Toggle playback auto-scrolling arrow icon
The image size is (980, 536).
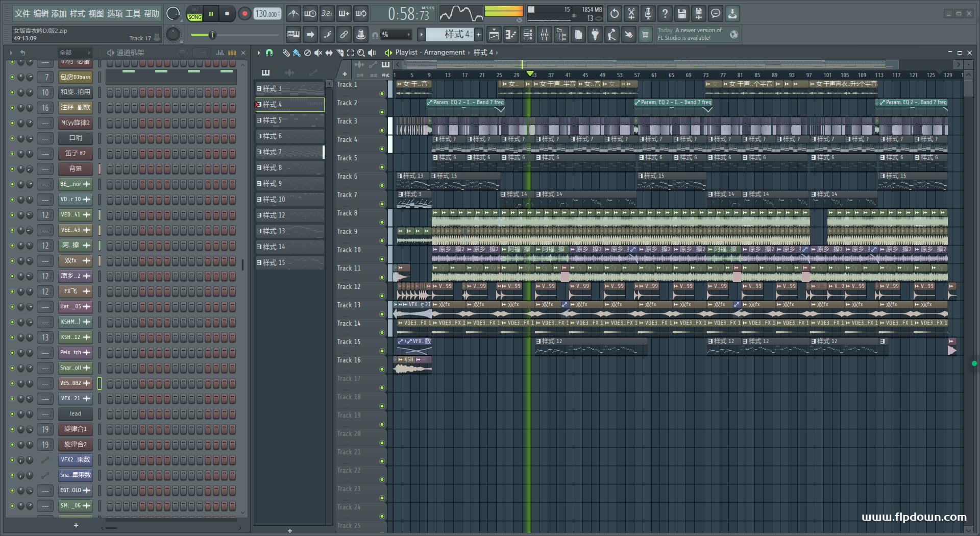click(310, 35)
